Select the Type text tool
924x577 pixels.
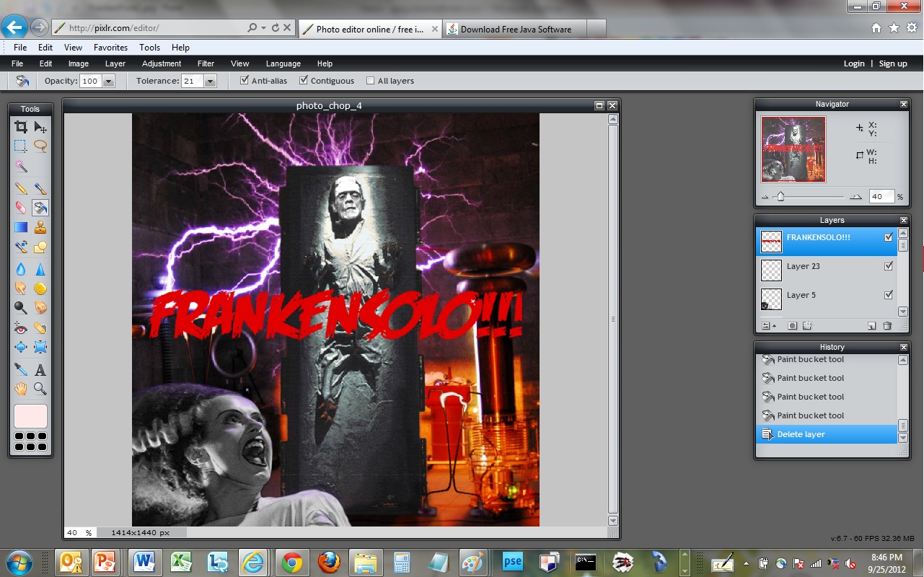tap(40, 369)
